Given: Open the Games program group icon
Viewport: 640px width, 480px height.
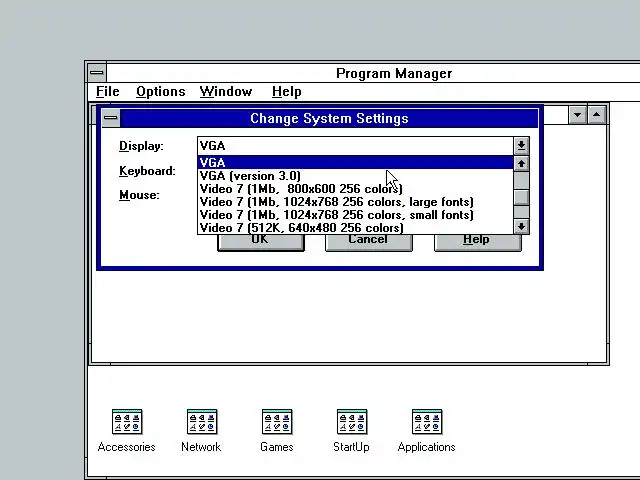Looking at the screenshot, I should pos(277,422).
